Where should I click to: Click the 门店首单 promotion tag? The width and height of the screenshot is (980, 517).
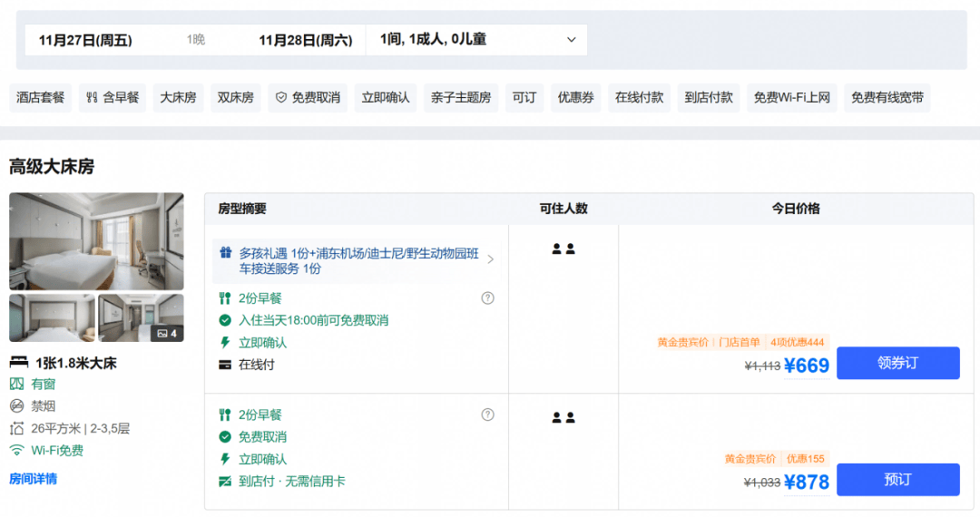pos(740,342)
